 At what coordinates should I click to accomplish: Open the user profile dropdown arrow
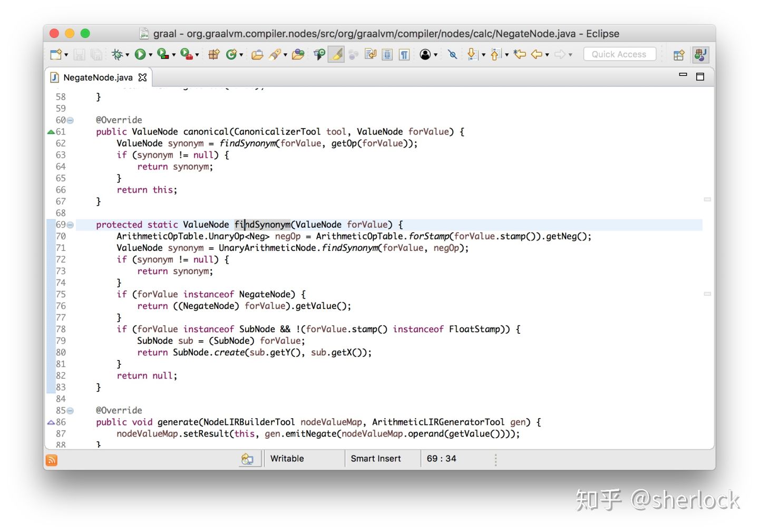click(x=435, y=55)
